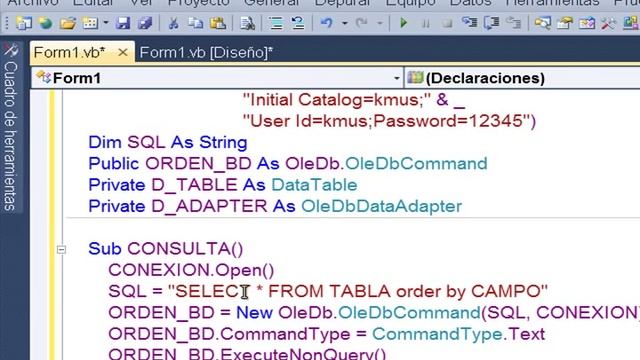The height and width of the screenshot is (360, 640).
Task: Click the SELECT * FROM TABLA string
Action: tap(358, 291)
